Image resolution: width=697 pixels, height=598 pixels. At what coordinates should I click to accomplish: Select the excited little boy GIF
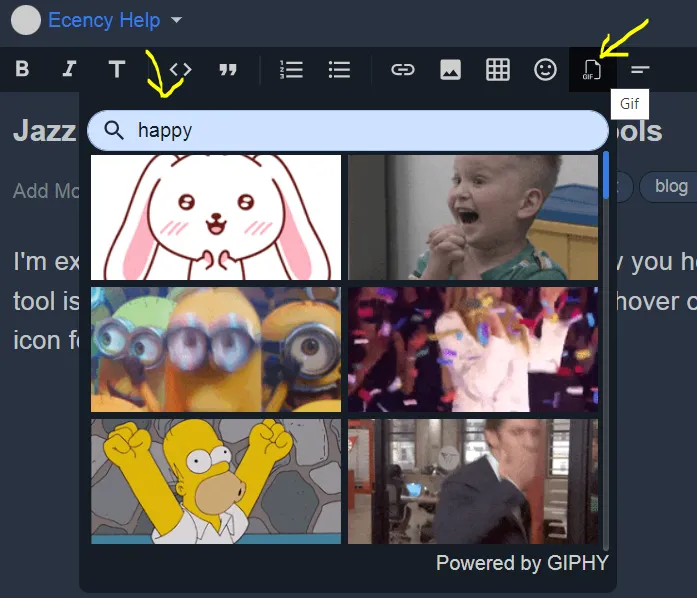(473, 217)
